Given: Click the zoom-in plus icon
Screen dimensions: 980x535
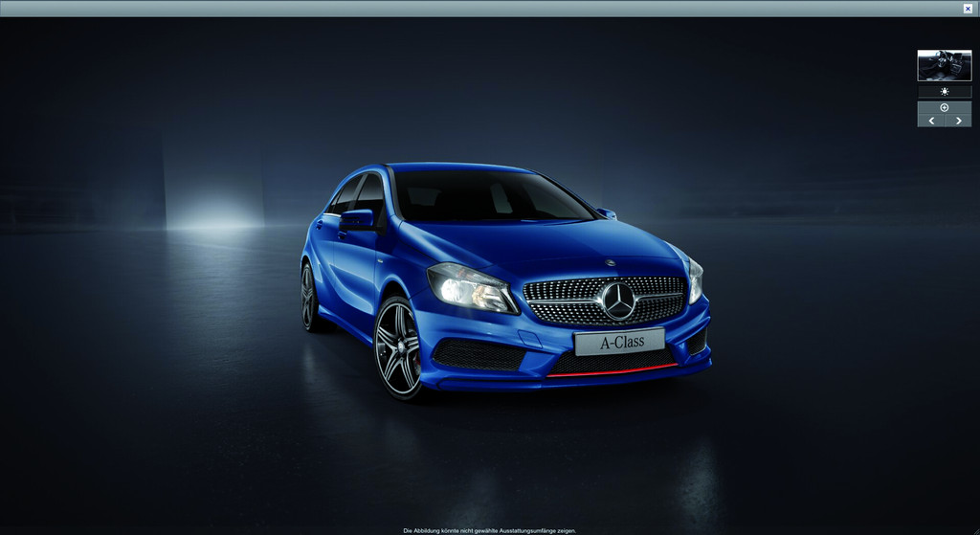Looking at the screenshot, I should [x=944, y=107].
